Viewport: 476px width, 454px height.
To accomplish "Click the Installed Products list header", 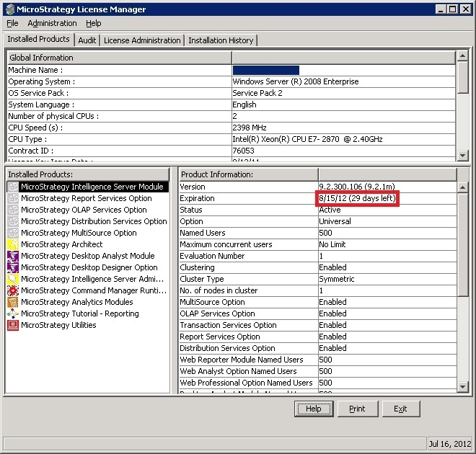I will (88, 174).
